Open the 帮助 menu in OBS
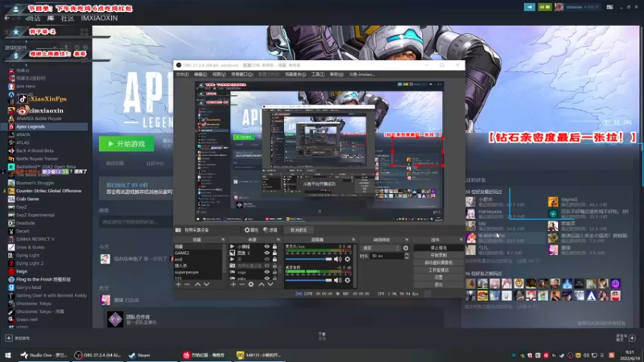Viewport: 644px width, 362px height. 336,74
